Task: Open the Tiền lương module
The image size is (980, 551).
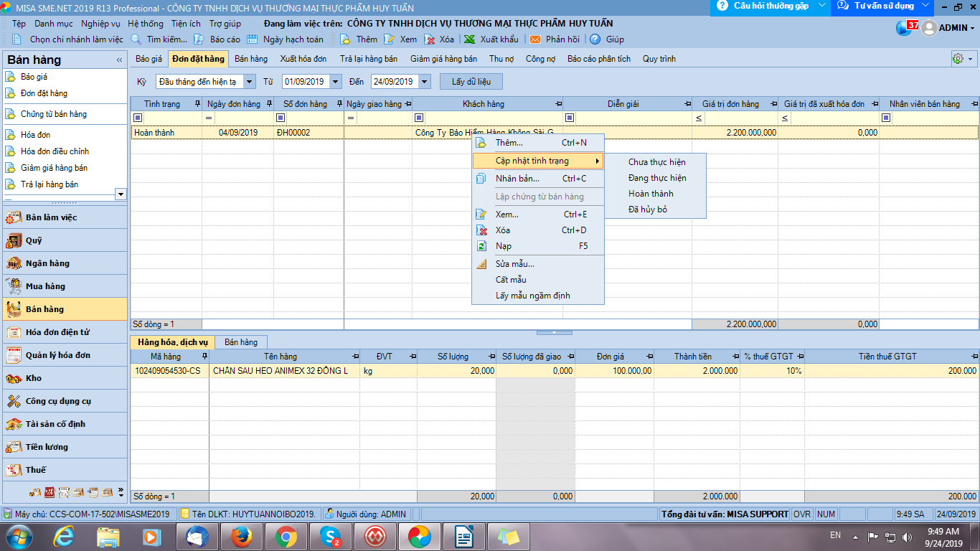Action: [x=65, y=447]
